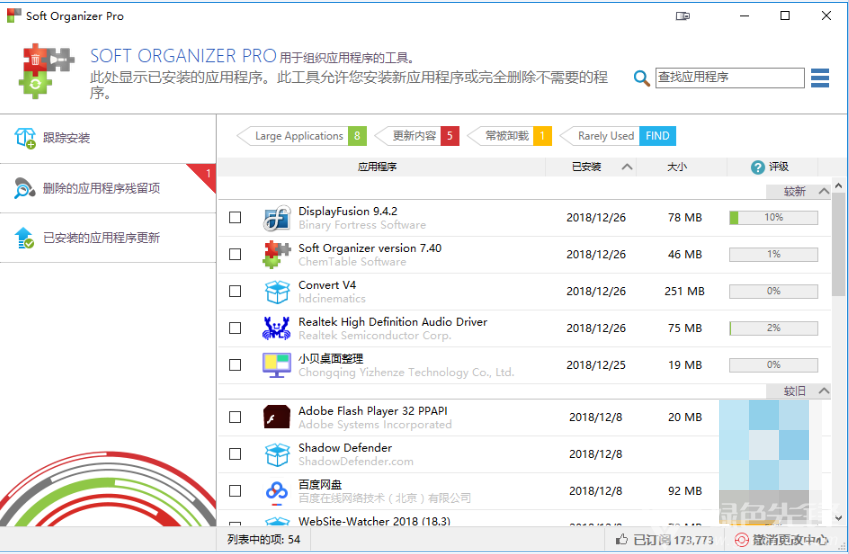Click the 查找应用程序 search field
Viewport: 849px width, 554px height.
coord(729,77)
